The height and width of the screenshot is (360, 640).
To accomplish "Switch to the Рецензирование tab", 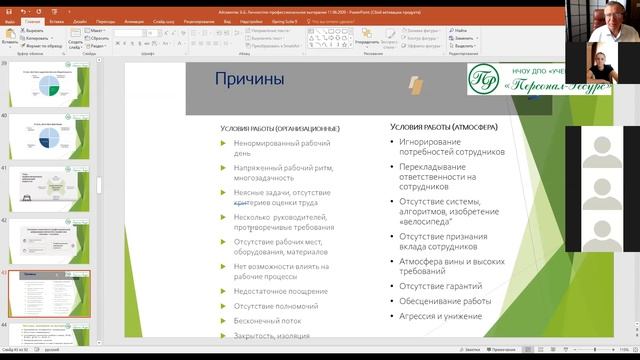I will click(x=199, y=22).
